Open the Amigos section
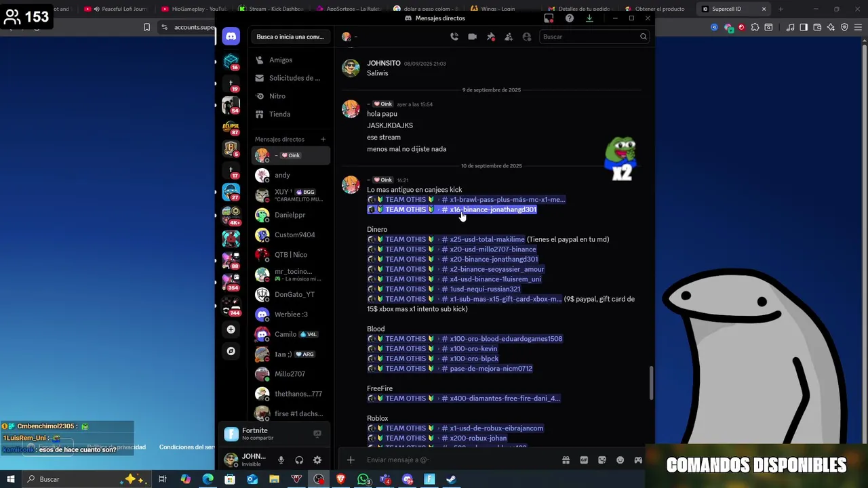The image size is (868, 488). (x=290, y=60)
